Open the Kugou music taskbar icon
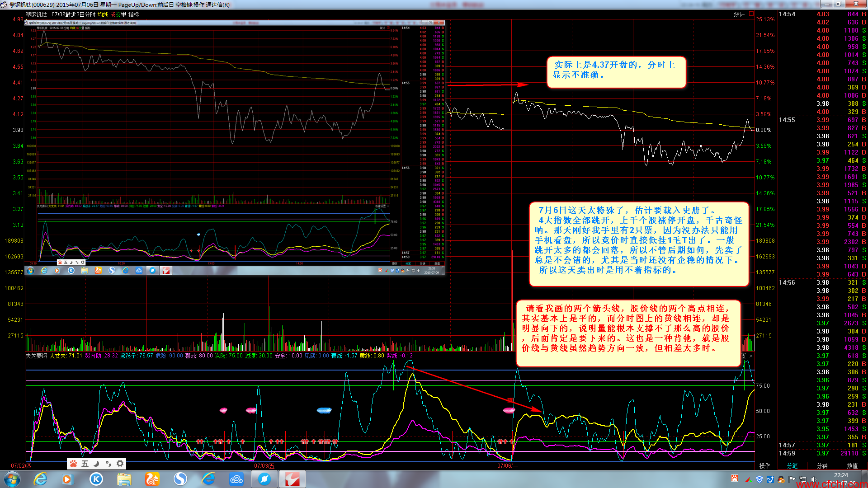This screenshot has width=868, height=488. click(x=96, y=479)
